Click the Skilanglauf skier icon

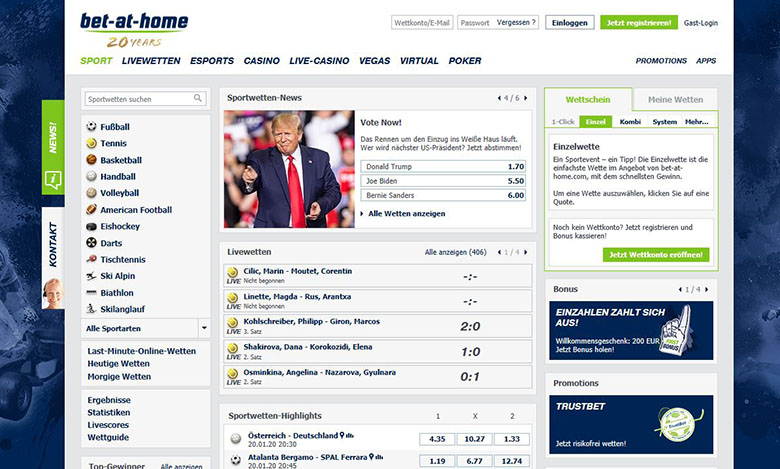click(x=91, y=309)
